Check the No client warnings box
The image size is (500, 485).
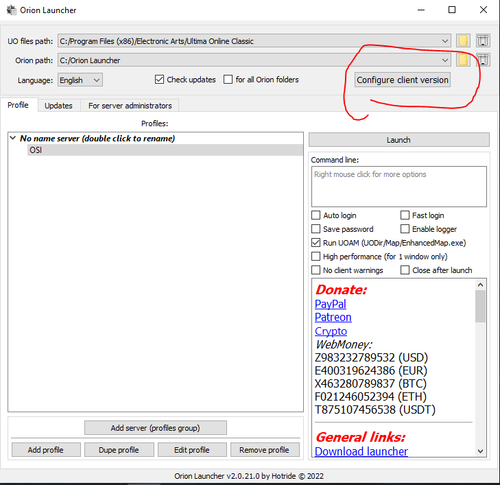316,270
